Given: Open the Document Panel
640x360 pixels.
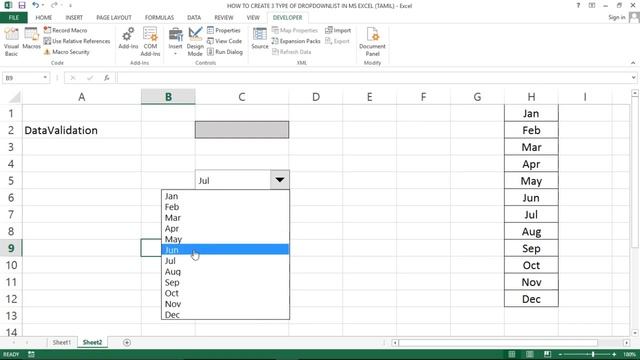Looking at the screenshot, I should pos(372,42).
